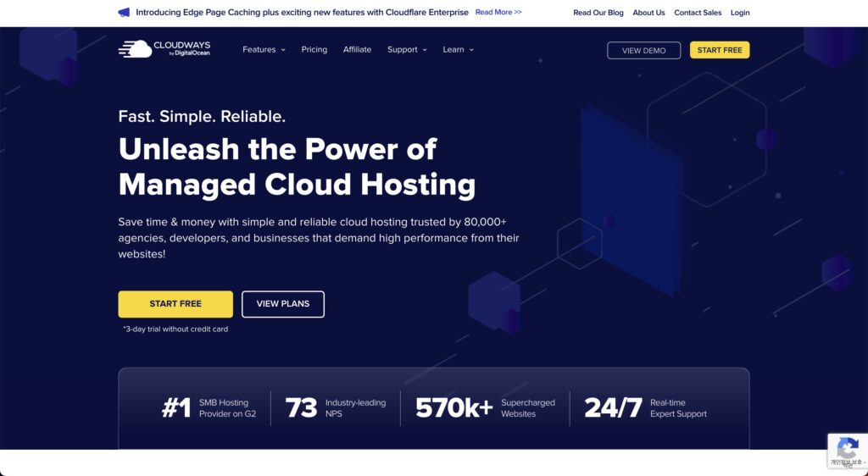The width and height of the screenshot is (868, 476).
Task: Click the 'Unleash the Power of' headline
Action: (x=277, y=149)
